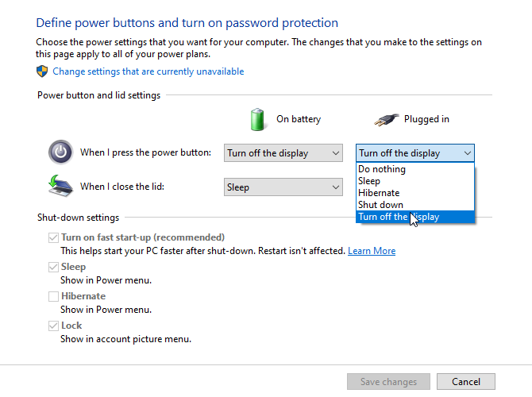
Task: Choose Turn off the display list option
Action: pyautogui.click(x=399, y=217)
